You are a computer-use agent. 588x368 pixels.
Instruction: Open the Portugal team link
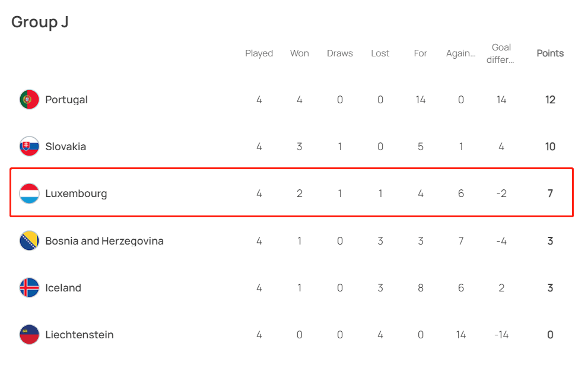pyautogui.click(x=66, y=100)
